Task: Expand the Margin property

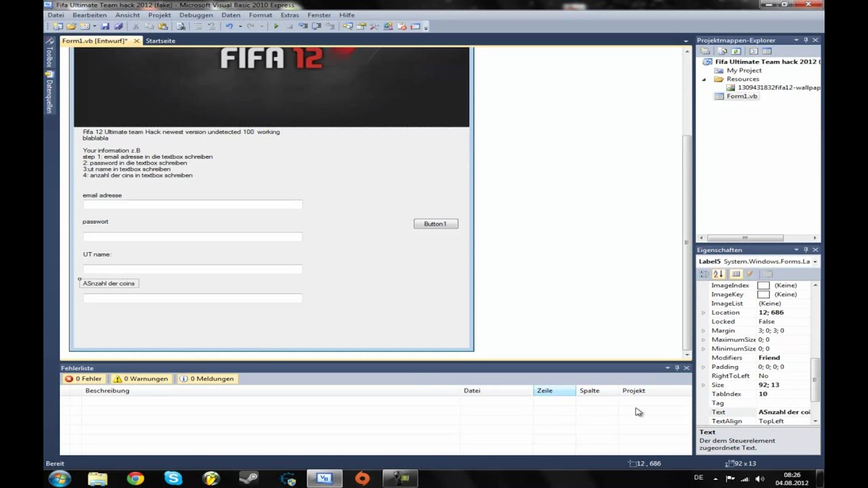Action: [703, 331]
